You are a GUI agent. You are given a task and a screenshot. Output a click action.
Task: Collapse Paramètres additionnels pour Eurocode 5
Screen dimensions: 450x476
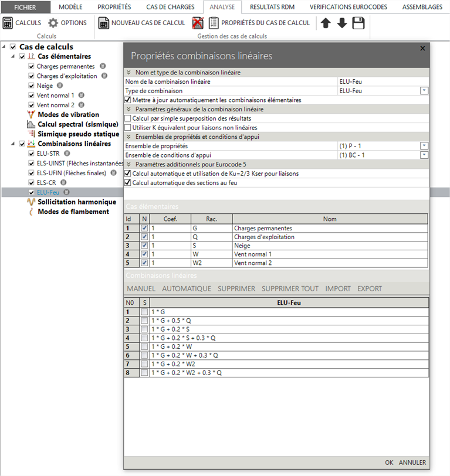click(128, 165)
